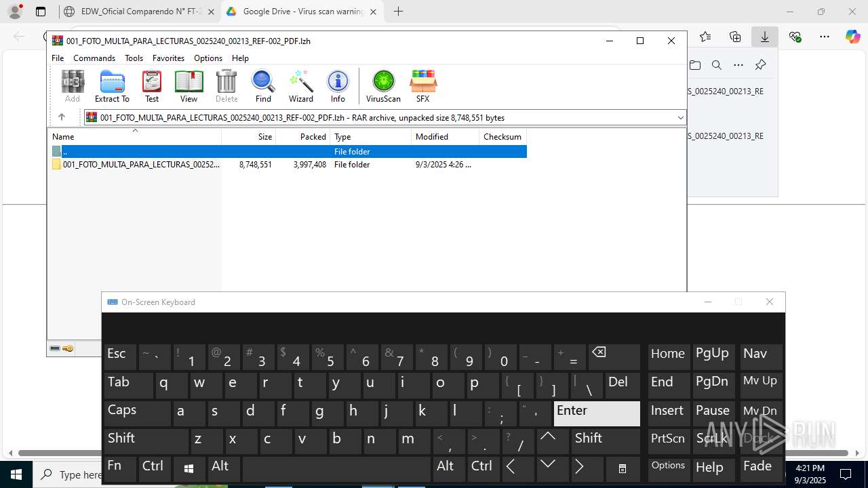Click the Test archive icon

pos(152,86)
